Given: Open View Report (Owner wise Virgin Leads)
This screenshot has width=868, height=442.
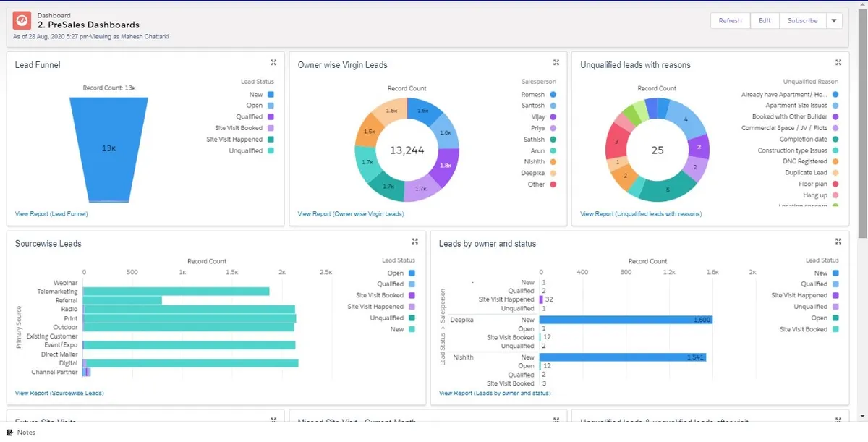Looking at the screenshot, I should tap(351, 214).
